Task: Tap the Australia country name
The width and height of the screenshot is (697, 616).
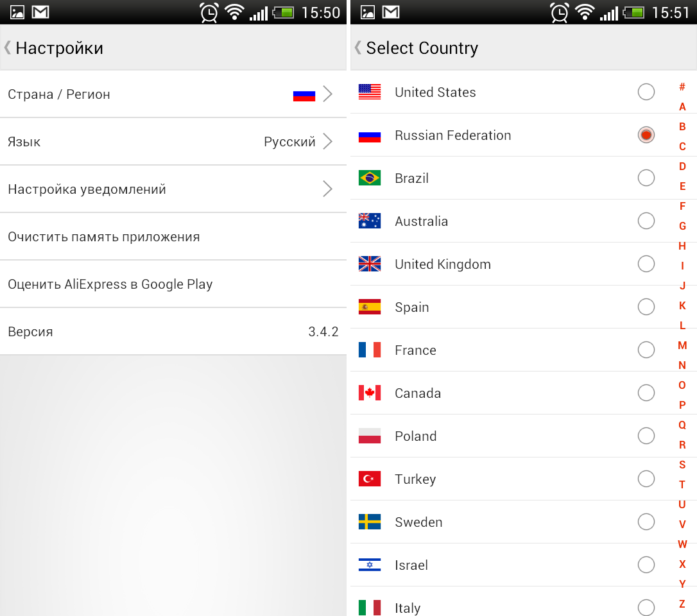Action: 421,221
